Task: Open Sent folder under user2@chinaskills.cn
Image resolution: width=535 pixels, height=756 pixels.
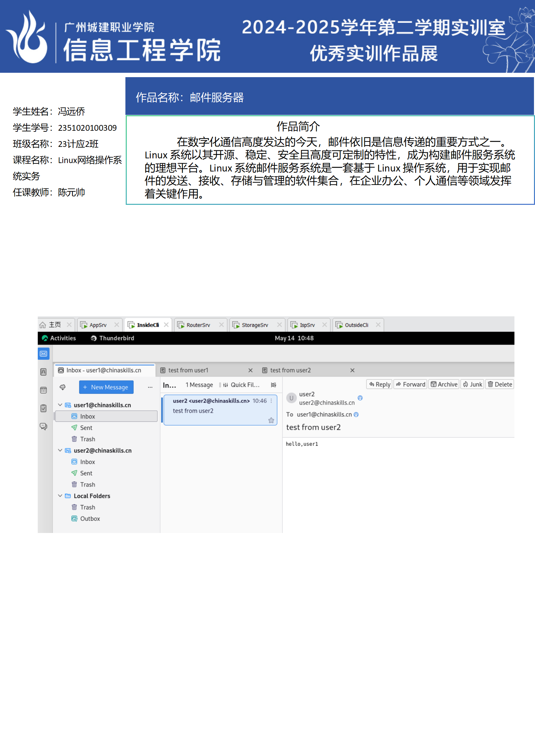Action: (x=86, y=473)
